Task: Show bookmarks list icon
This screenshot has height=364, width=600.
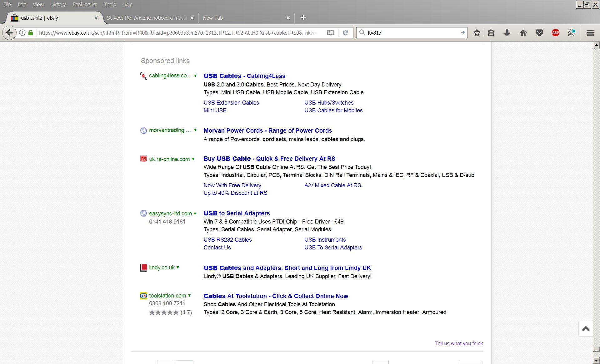Action: 491,32
